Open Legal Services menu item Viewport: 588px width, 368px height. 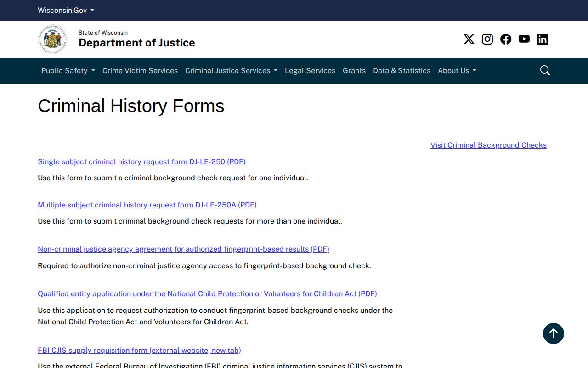310,70
